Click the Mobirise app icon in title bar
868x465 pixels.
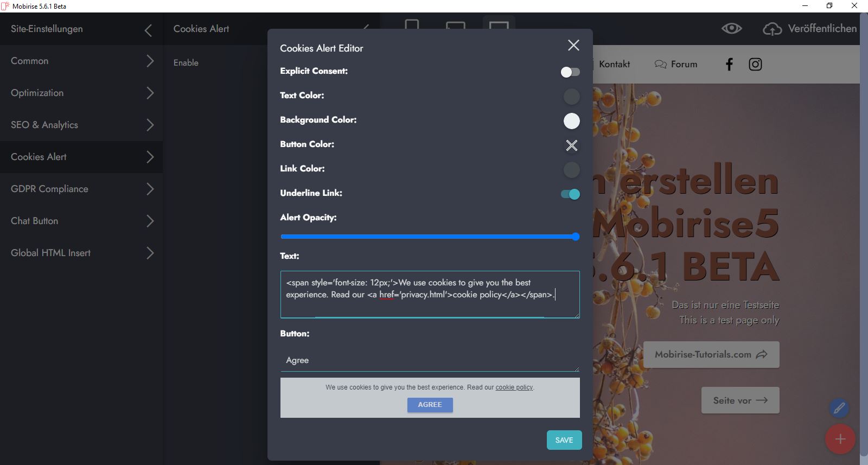pos(5,6)
